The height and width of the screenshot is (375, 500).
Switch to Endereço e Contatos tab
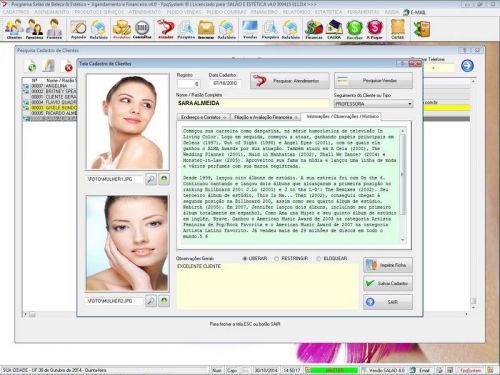203,117
